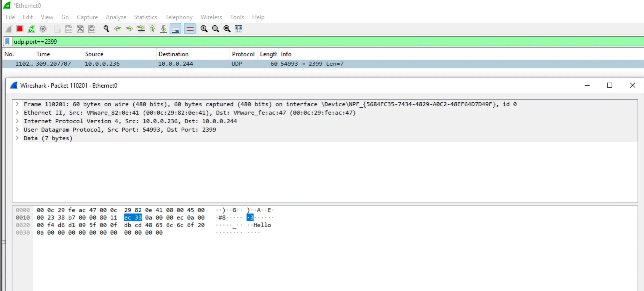The width and height of the screenshot is (644, 291).
Task: Select the Internet Protocol Version 4 row text
Action: 130,121
